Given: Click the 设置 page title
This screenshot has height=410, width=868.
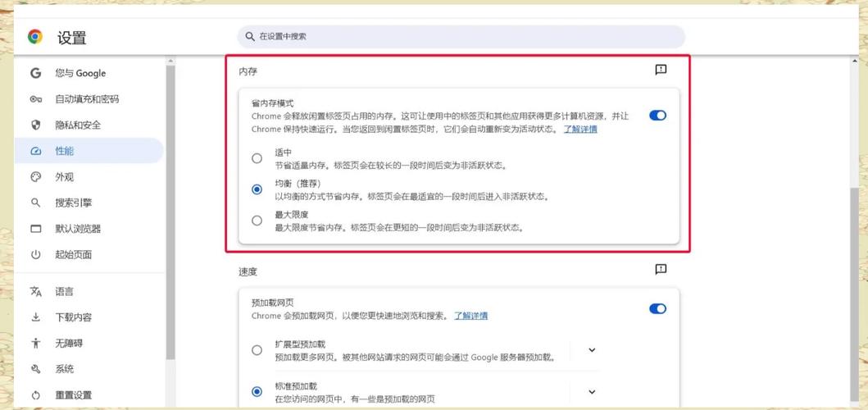Looking at the screenshot, I should [x=72, y=38].
